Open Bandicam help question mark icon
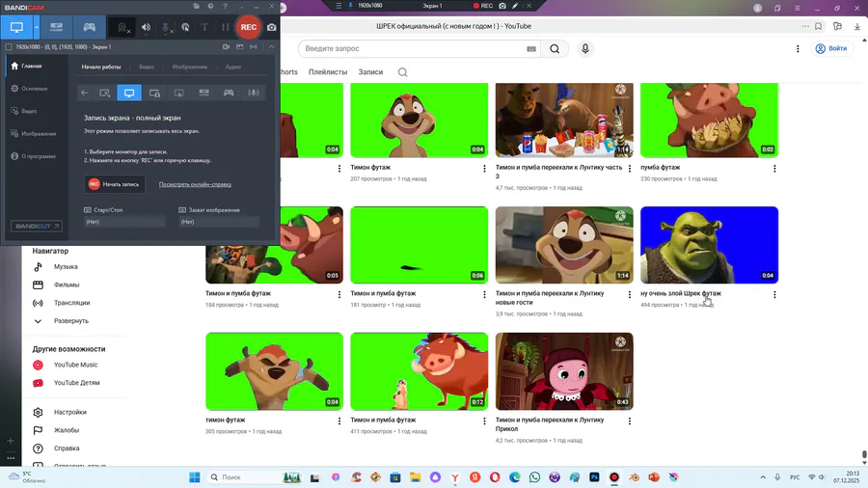This screenshot has height=488, width=868. click(x=225, y=6)
